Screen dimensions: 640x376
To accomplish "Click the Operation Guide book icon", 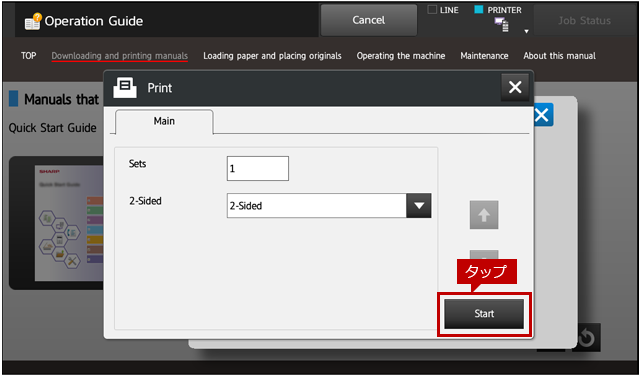I will 33,21.
